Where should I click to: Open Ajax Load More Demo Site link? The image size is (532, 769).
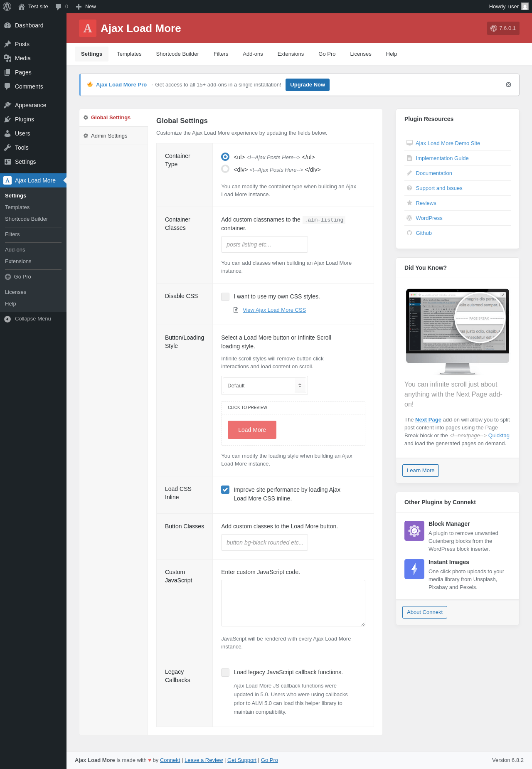coord(448,143)
